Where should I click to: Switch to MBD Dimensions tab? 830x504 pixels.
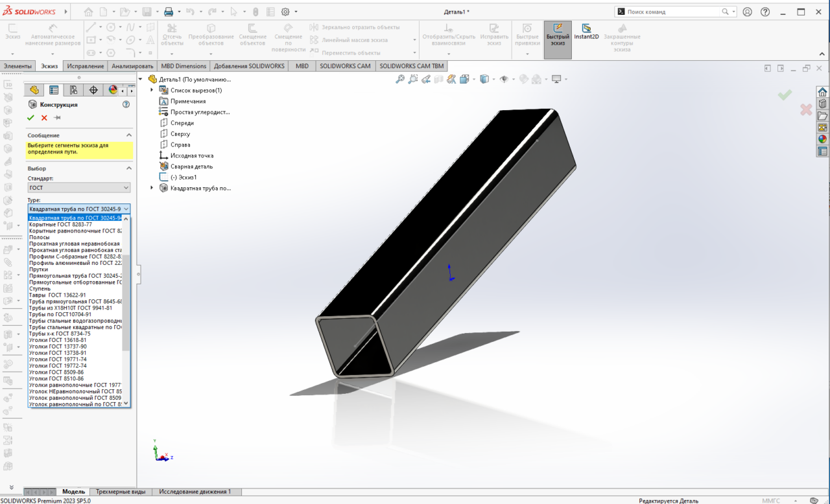pyautogui.click(x=184, y=66)
